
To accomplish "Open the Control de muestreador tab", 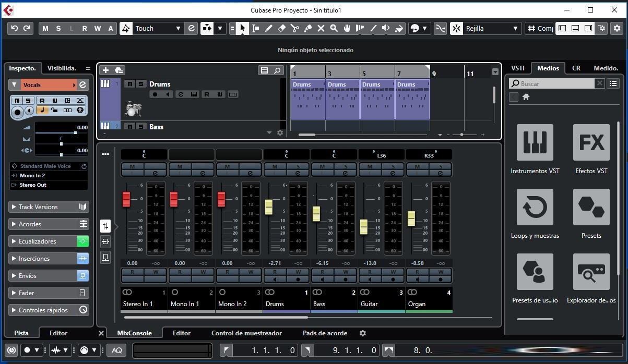I will click(246, 333).
